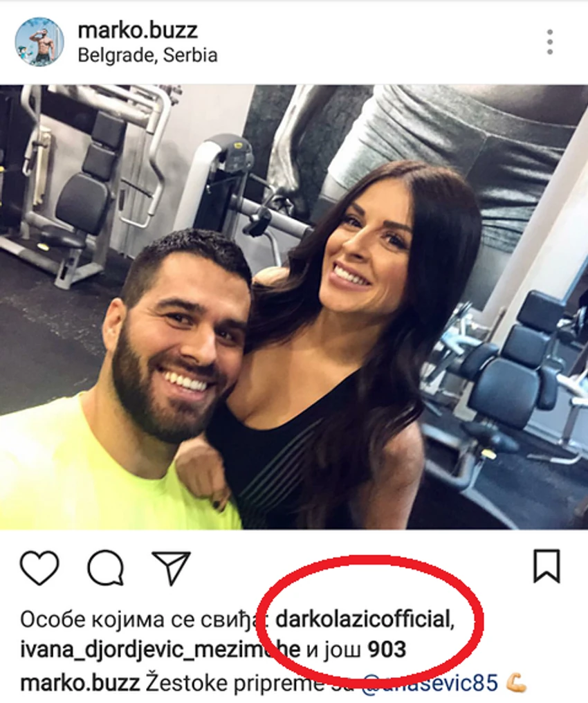The height and width of the screenshot is (703, 588).
Task: Like the post with the heart icon
Action: pyautogui.click(x=39, y=567)
